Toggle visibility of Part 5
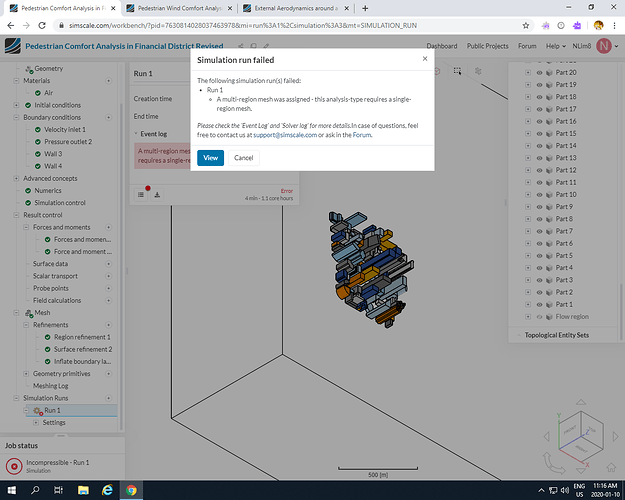The image size is (625, 500). [x=539, y=256]
